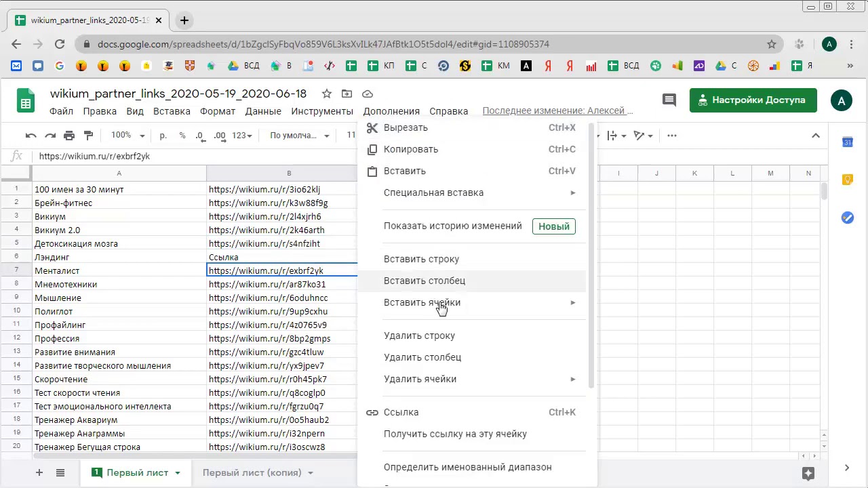Open the Вставка menu

tap(172, 111)
